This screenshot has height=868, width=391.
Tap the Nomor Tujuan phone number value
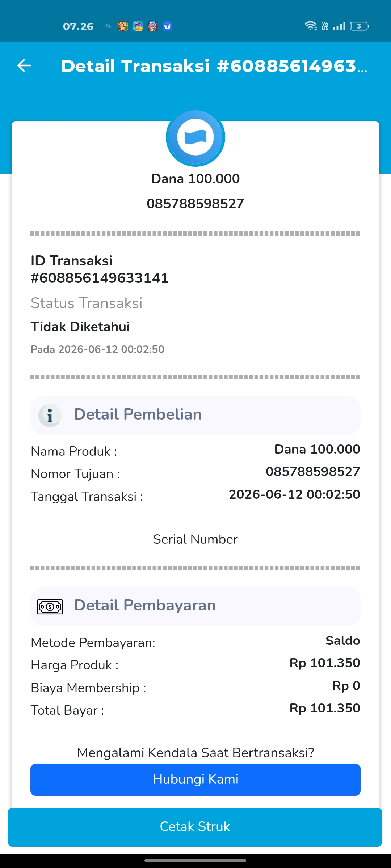click(x=313, y=472)
